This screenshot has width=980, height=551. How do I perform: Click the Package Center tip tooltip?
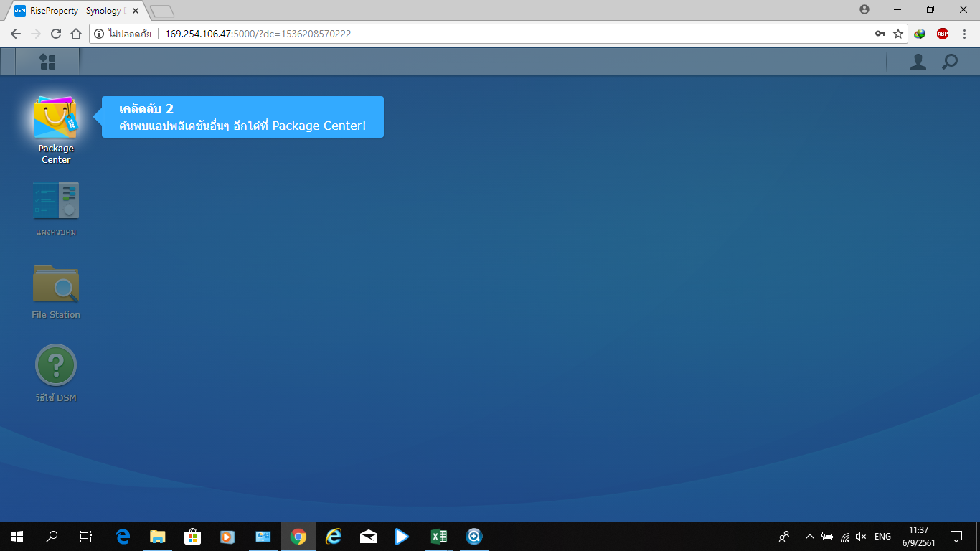(x=242, y=117)
